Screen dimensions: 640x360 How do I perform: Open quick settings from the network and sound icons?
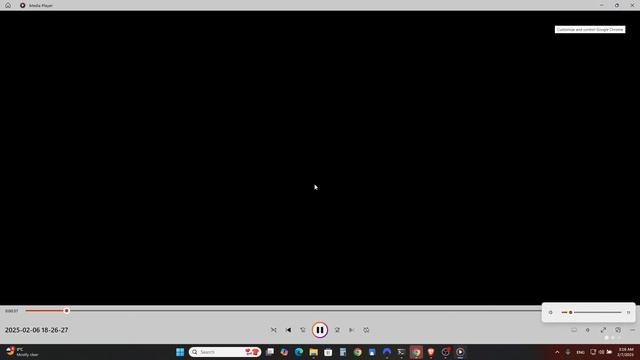(x=601, y=352)
